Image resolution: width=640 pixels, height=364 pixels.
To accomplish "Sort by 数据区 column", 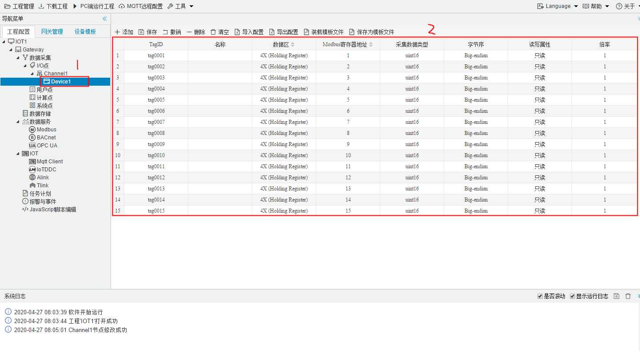I will pos(292,44).
